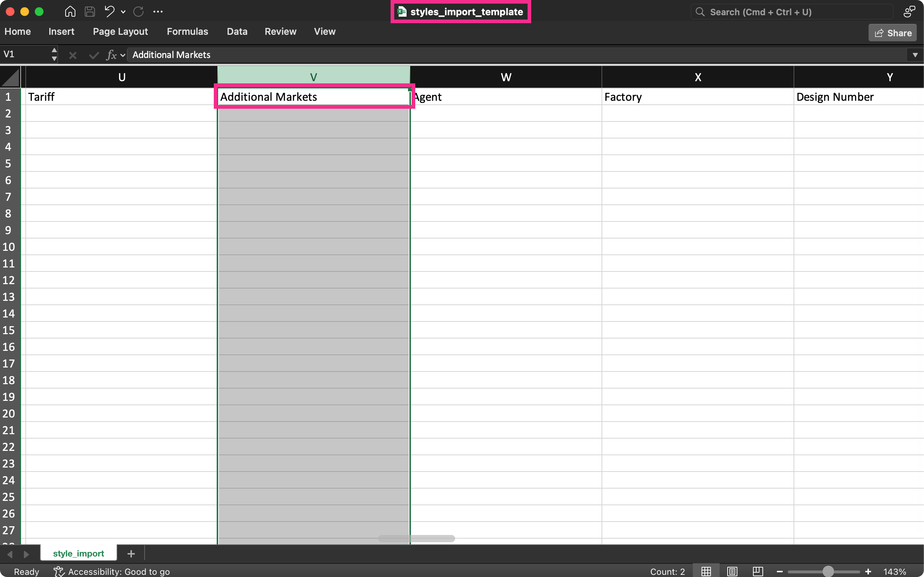924x577 pixels.
Task: Switch to Normal view in status bar
Action: pos(706,571)
